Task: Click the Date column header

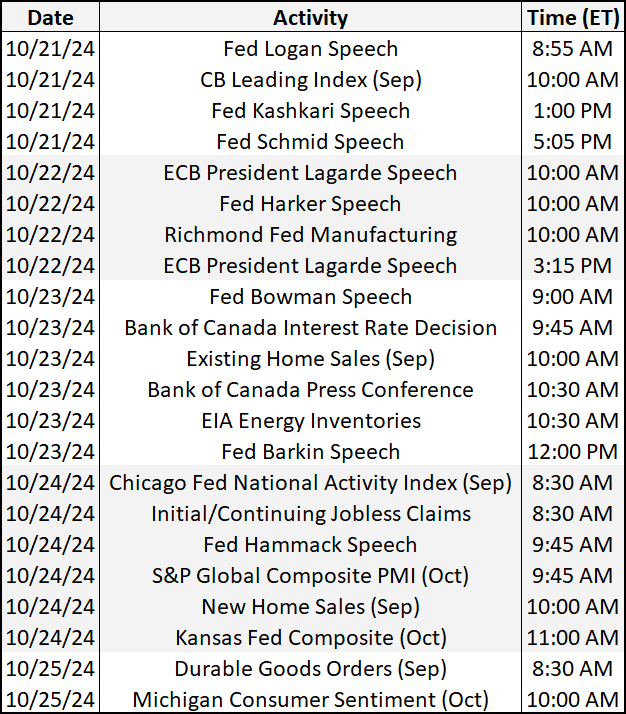Action: (x=51, y=18)
